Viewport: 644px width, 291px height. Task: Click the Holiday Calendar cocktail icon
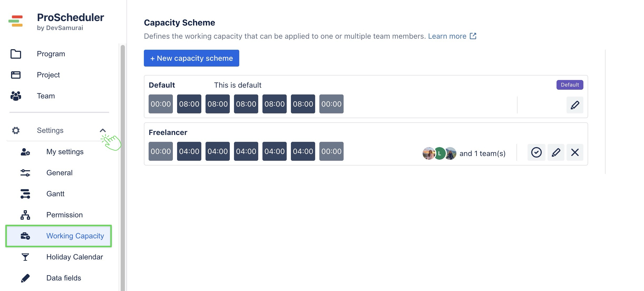point(25,257)
